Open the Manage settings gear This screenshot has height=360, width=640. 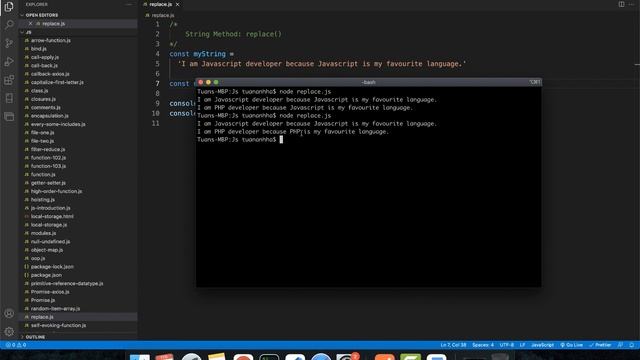click(9, 331)
